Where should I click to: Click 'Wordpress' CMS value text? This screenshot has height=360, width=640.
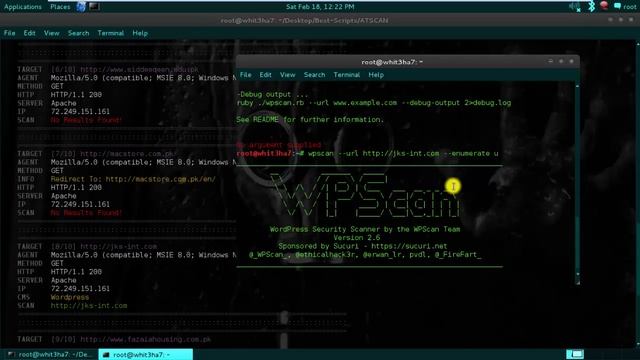point(70,297)
